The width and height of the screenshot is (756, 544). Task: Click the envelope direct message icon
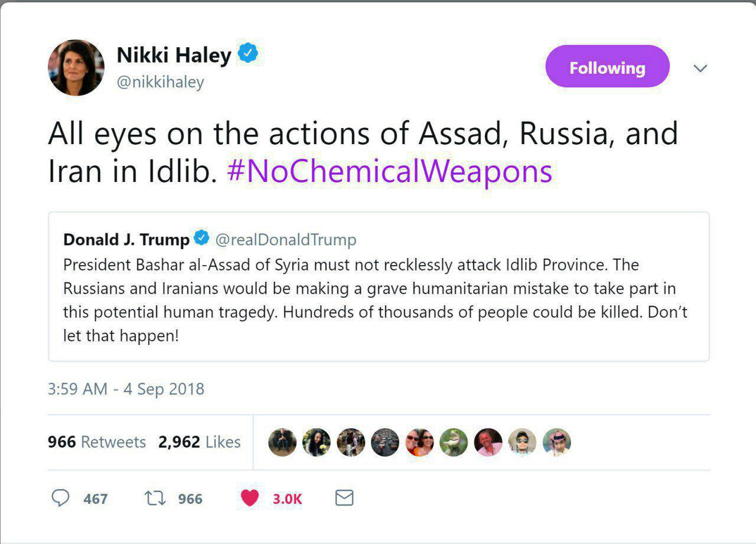pos(344,499)
